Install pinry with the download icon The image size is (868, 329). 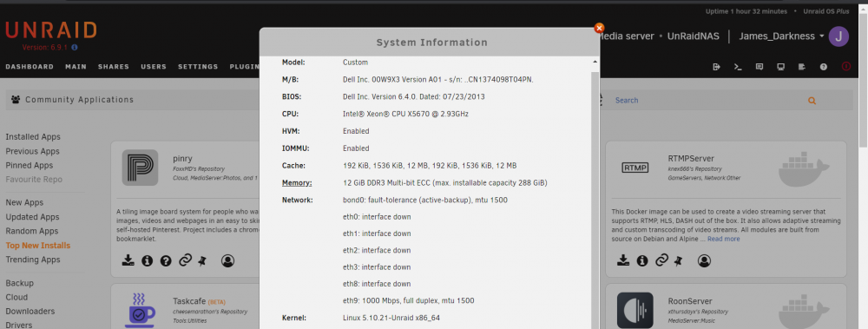[128, 260]
